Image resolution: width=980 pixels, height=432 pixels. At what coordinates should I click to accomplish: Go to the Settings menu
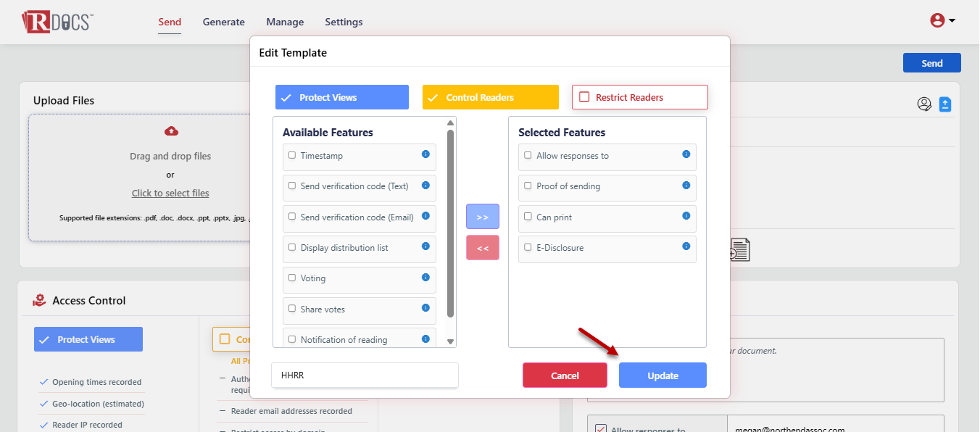[x=344, y=22]
